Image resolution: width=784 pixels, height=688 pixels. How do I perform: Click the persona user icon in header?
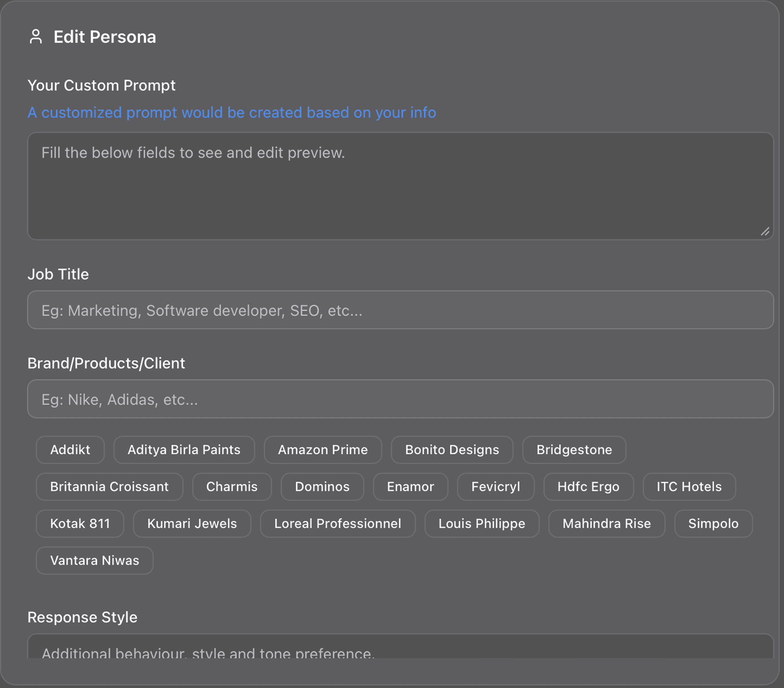[36, 37]
